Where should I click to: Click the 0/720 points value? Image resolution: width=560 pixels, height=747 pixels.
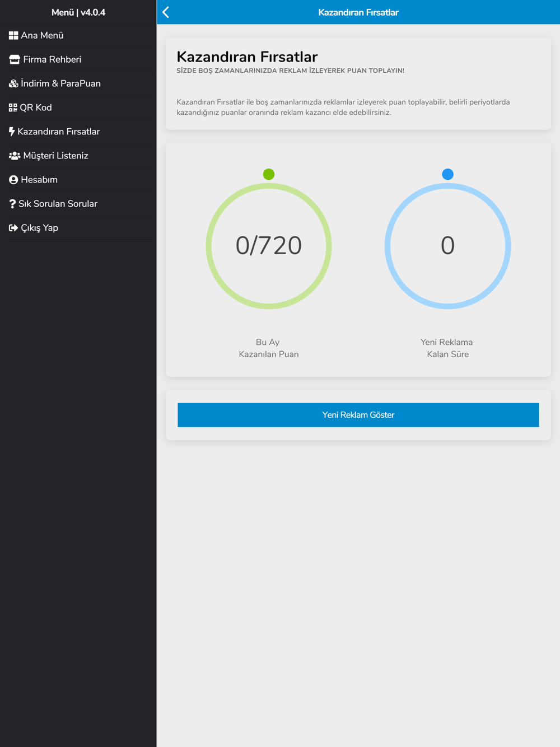pos(269,245)
